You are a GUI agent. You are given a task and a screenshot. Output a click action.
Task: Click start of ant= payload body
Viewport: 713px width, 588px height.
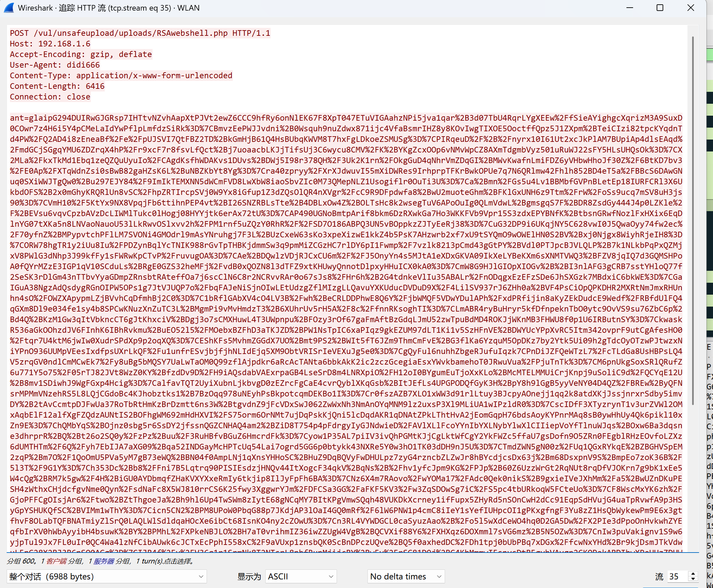tap(20, 118)
